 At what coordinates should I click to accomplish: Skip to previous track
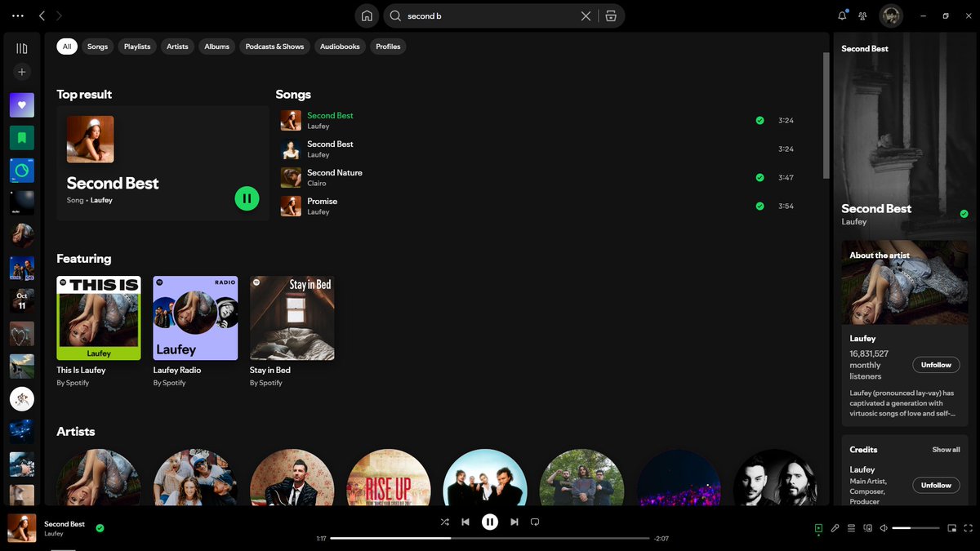click(465, 522)
